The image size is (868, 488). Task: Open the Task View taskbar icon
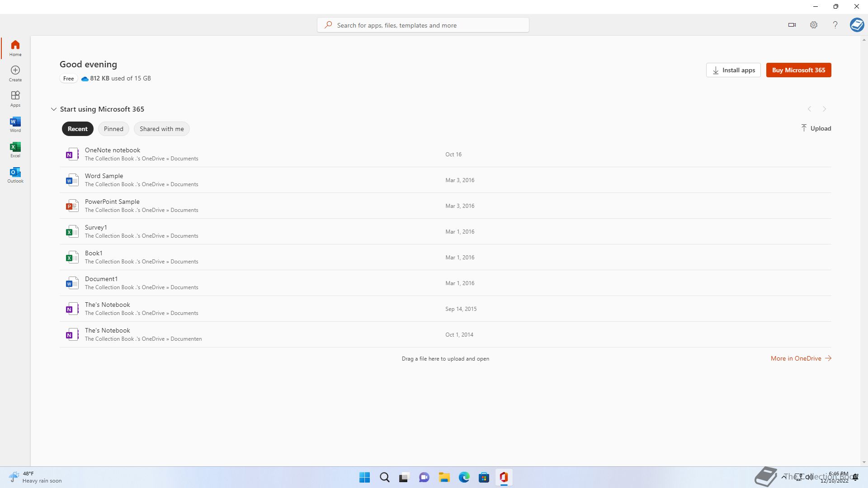(404, 477)
